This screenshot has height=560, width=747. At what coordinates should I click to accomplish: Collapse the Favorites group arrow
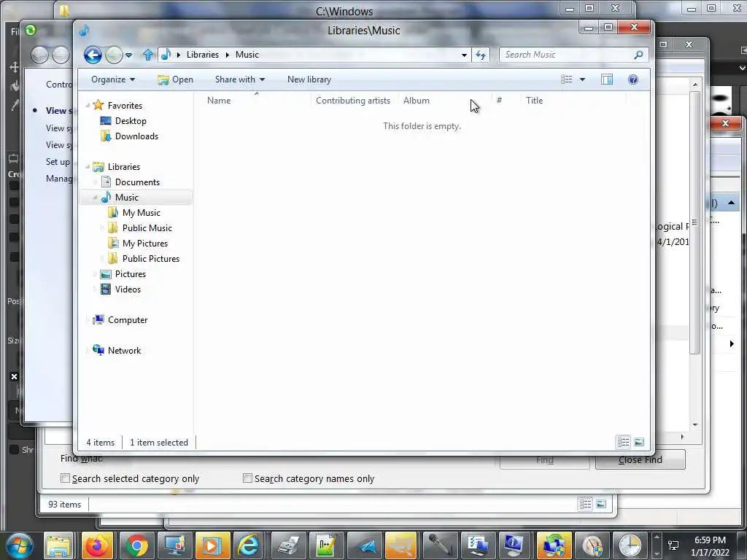(88, 105)
